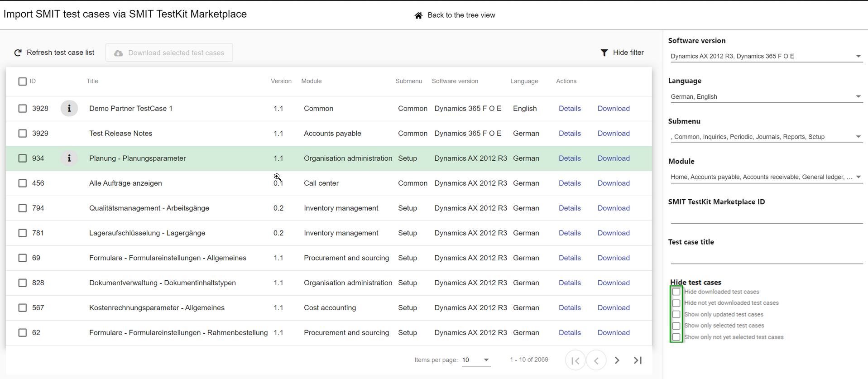Toggle the select-all checkbox in table header
This screenshot has height=379, width=868.
point(23,82)
